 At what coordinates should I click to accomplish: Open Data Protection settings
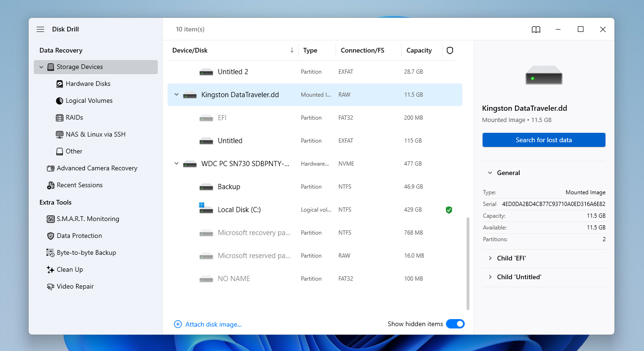pos(78,236)
